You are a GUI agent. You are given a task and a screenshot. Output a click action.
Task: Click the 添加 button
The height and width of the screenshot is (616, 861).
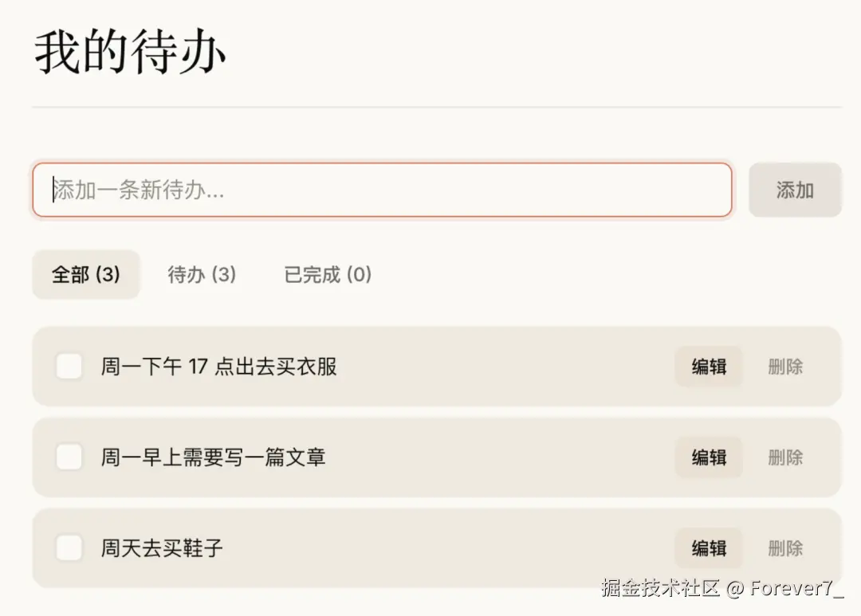[x=795, y=190]
